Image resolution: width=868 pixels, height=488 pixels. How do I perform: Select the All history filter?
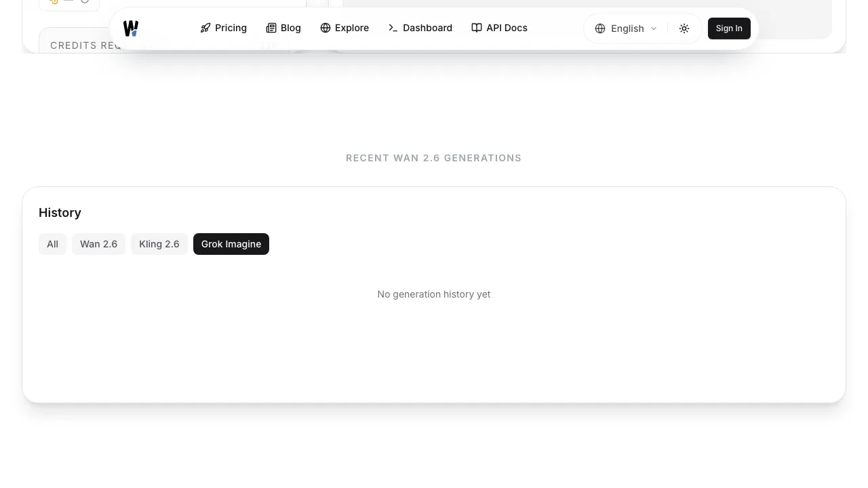click(53, 244)
